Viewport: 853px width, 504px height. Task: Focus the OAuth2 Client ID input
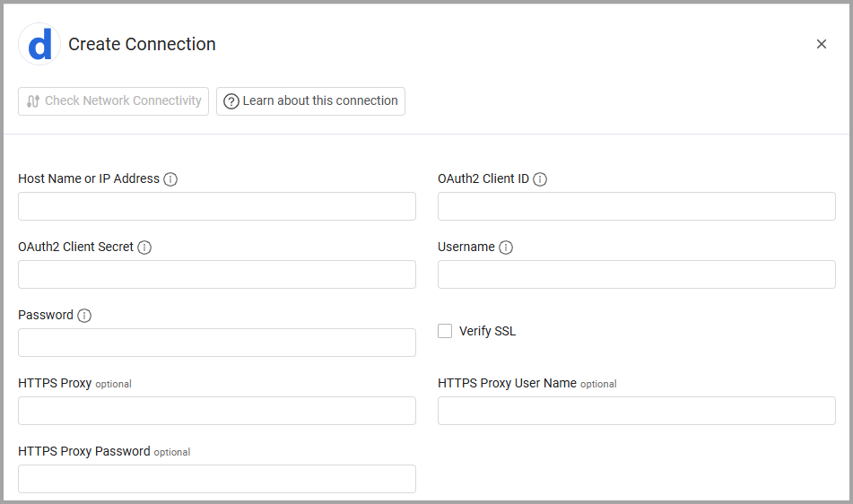coord(637,206)
